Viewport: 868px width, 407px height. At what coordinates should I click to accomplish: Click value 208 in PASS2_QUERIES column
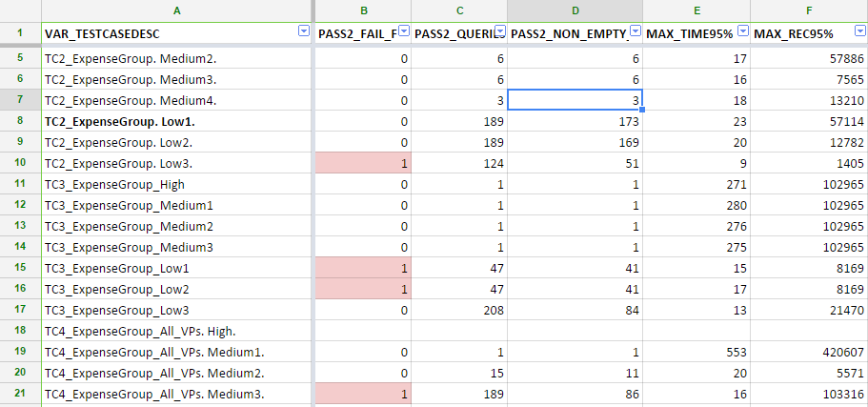(x=494, y=310)
